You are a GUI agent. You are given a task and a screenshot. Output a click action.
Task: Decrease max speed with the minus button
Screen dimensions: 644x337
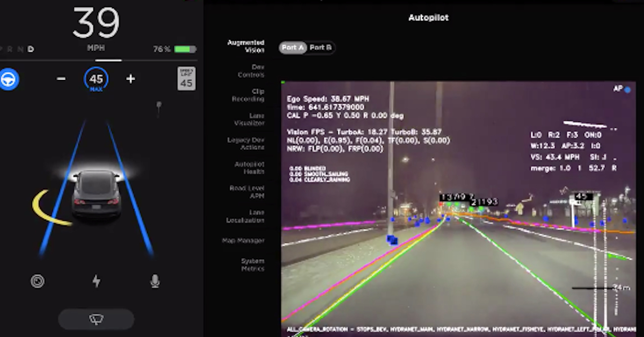(61, 79)
